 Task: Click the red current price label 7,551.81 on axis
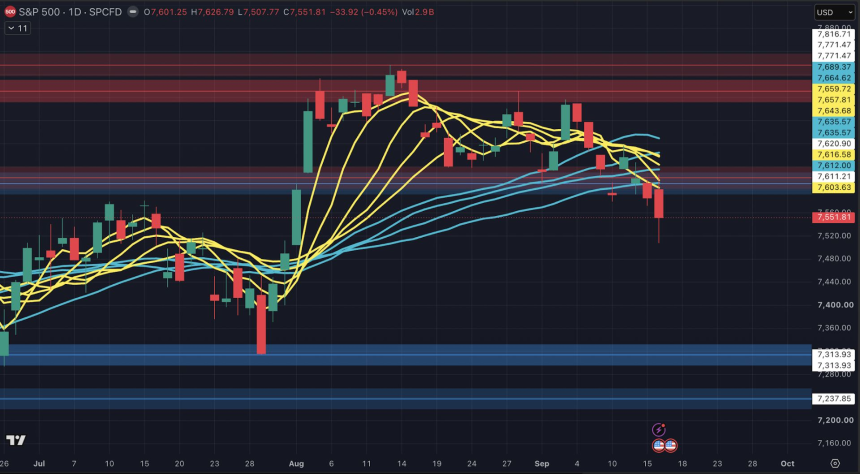click(833, 217)
